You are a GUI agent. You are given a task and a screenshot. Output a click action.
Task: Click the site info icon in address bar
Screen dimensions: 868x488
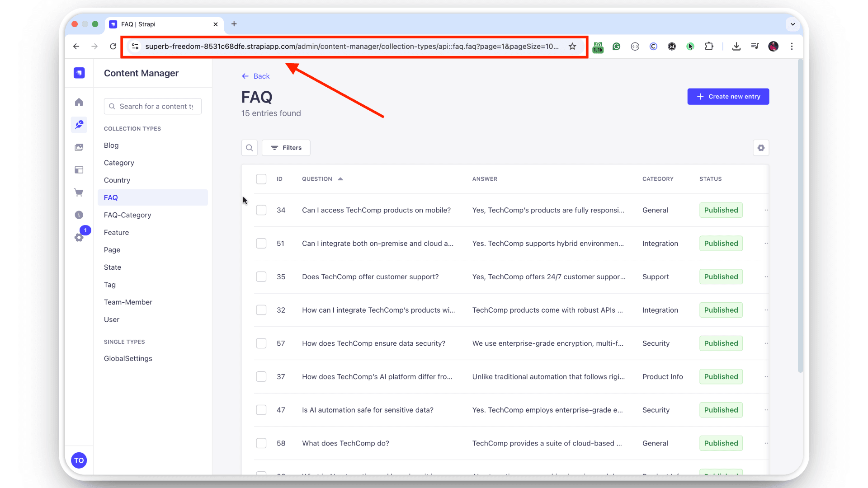click(135, 47)
